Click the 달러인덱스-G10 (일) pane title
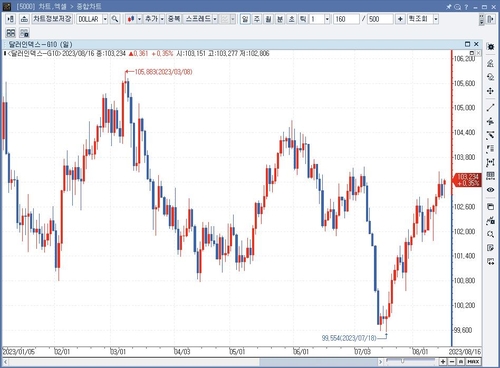The height and width of the screenshot is (368, 500). tap(40, 44)
